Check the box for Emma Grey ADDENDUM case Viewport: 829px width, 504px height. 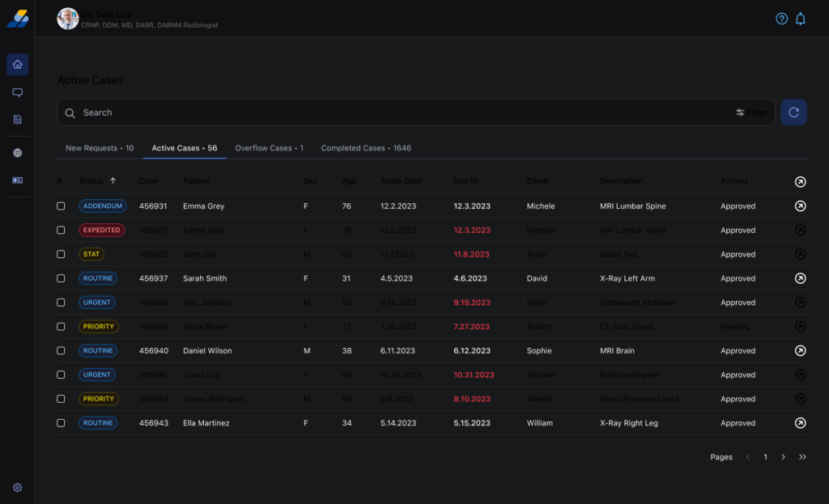(61, 206)
